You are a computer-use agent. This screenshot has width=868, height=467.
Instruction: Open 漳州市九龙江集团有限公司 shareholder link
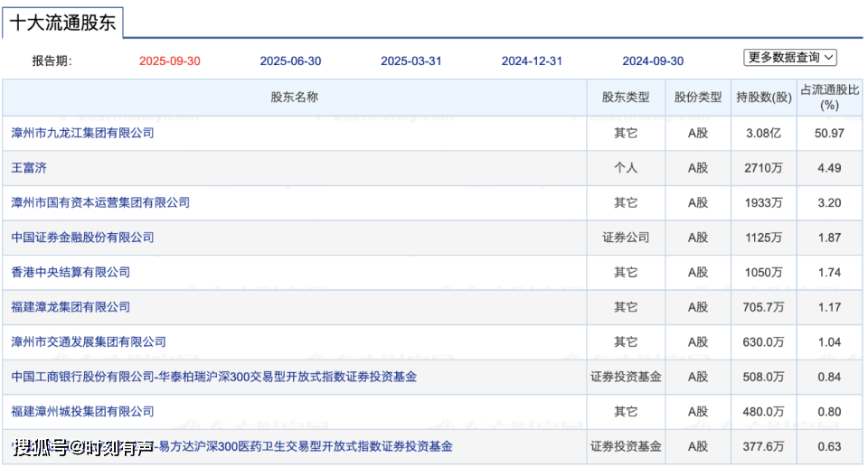[82, 133]
